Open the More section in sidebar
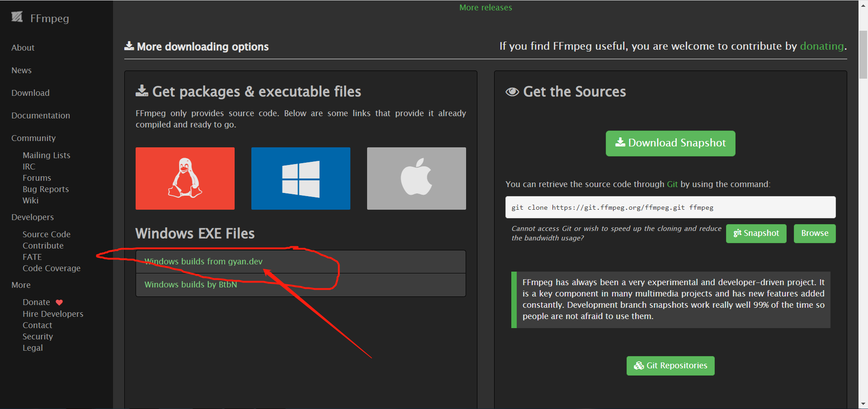 pos(21,285)
